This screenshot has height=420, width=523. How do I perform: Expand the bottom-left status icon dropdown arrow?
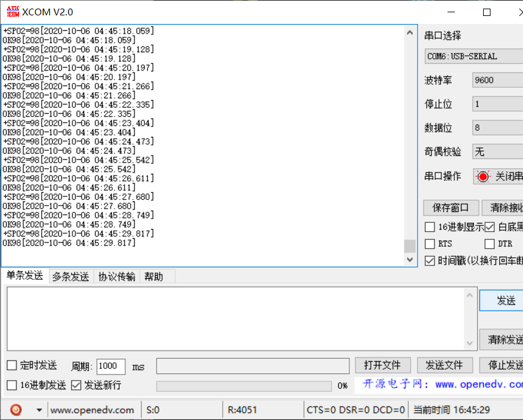coord(39,410)
